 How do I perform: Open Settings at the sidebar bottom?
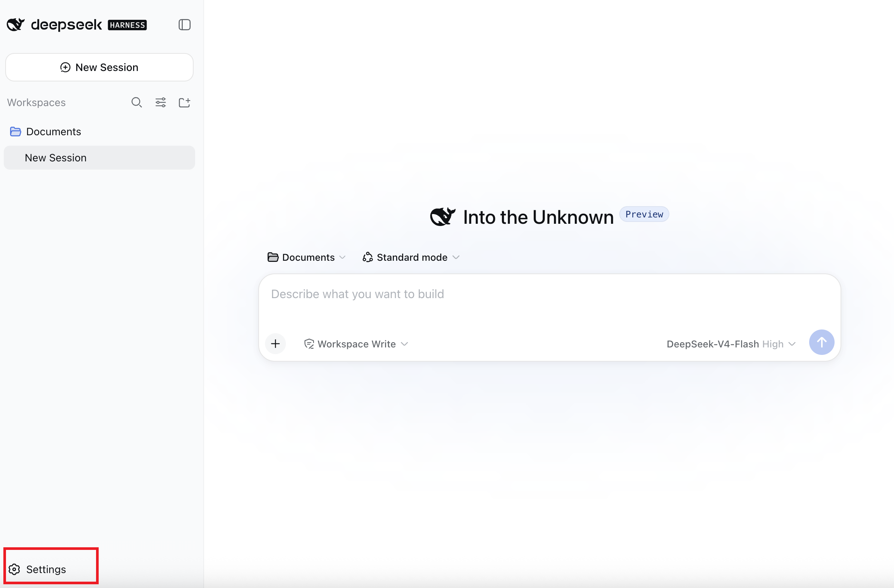[37, 569]
